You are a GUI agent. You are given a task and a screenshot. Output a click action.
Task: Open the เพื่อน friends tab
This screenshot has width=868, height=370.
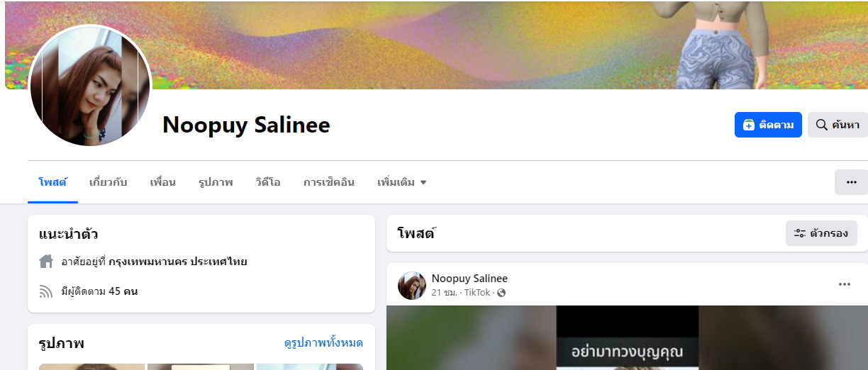click(x=162, y=182)
